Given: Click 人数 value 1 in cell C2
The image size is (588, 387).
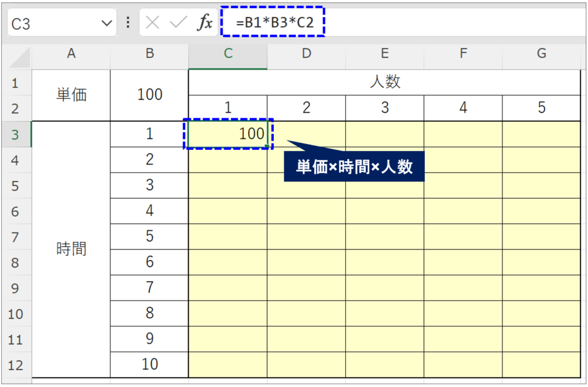Looking at the screenshot, I should pos(228,108).
